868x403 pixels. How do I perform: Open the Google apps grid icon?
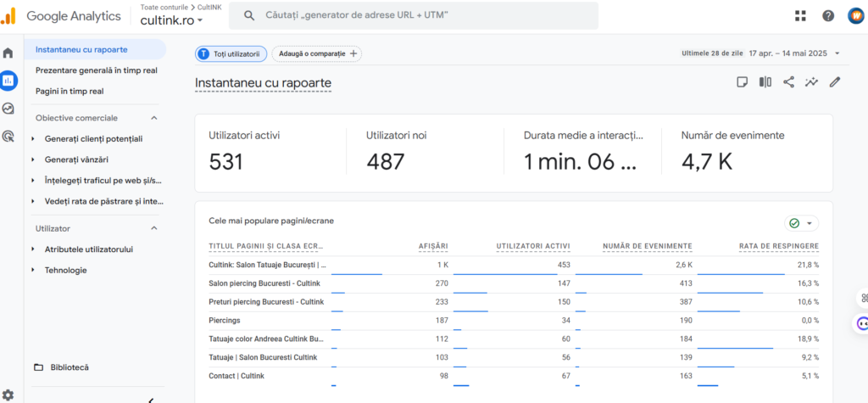[x=800, y=15]
